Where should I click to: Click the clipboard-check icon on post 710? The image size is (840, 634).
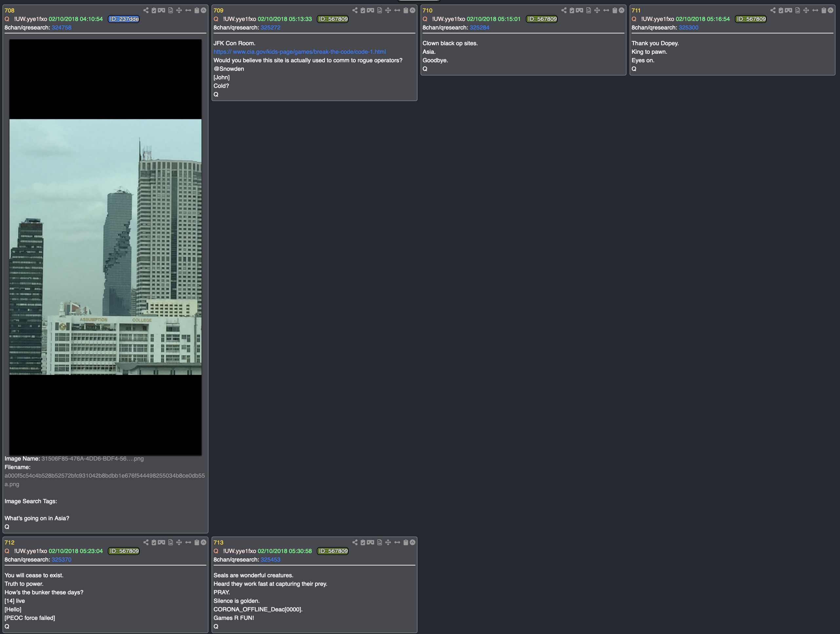click(572, 10)
